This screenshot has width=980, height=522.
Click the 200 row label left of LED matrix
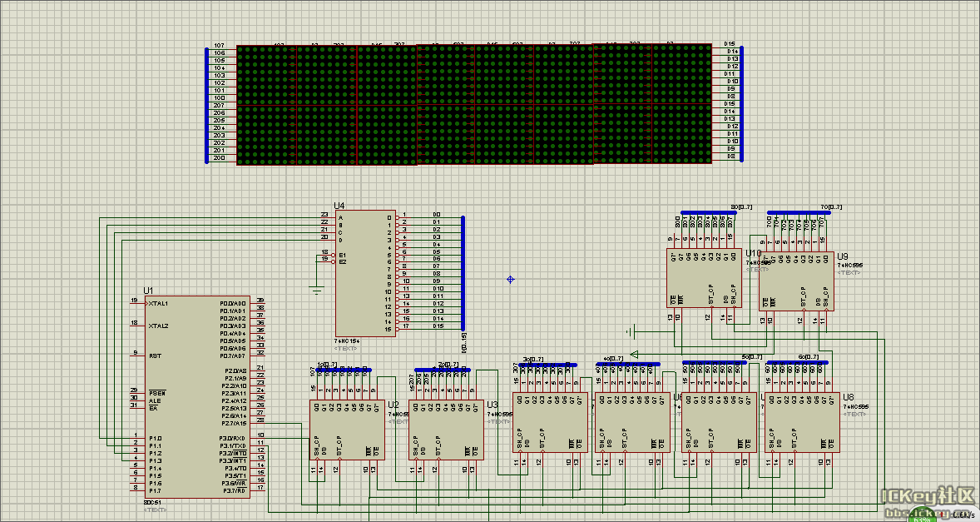pos(219,158)
